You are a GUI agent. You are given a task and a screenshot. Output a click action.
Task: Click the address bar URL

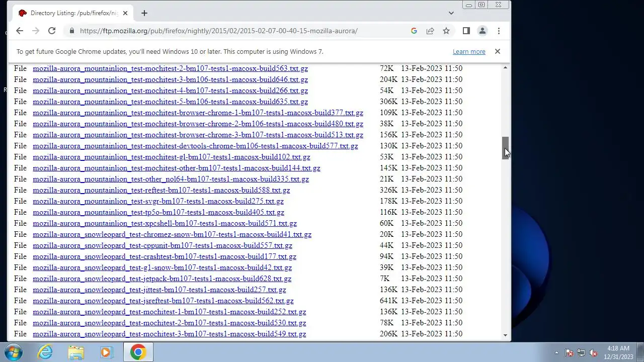(x=219, y=31)
